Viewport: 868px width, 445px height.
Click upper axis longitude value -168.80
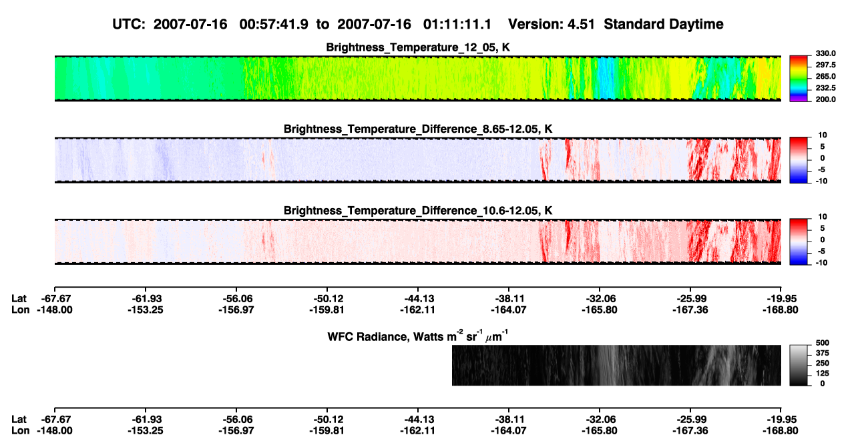point(781,310)
